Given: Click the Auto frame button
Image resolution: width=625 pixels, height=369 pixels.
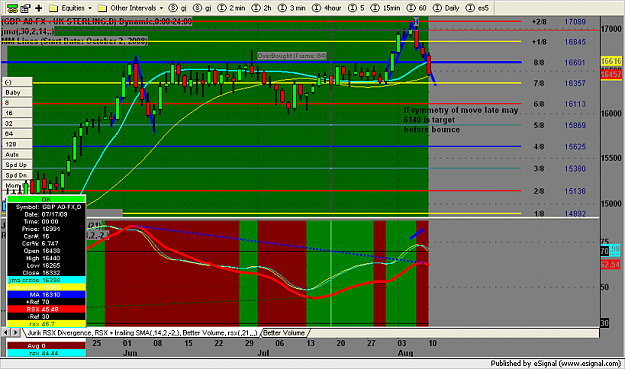Looking at the screenshot, I should click(17, 155).
